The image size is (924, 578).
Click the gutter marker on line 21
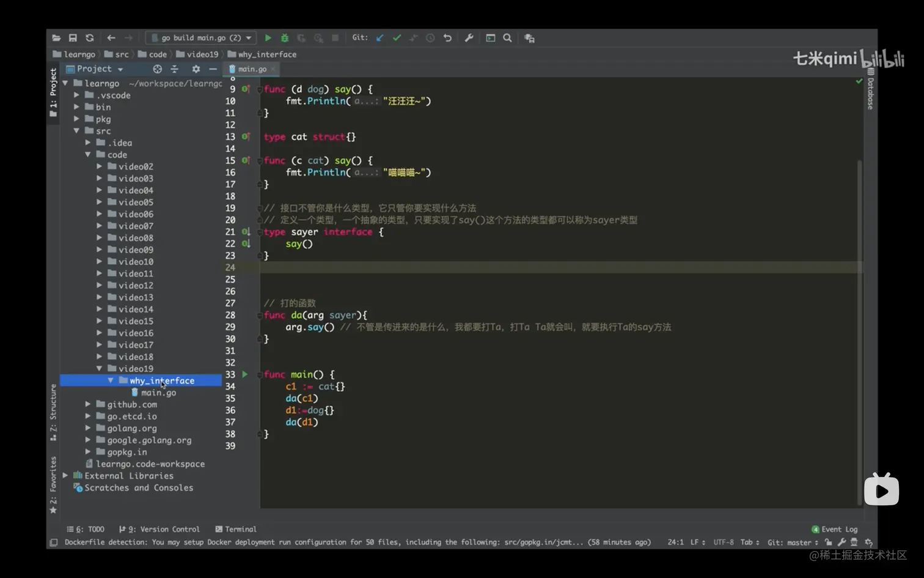coord(246,232)
